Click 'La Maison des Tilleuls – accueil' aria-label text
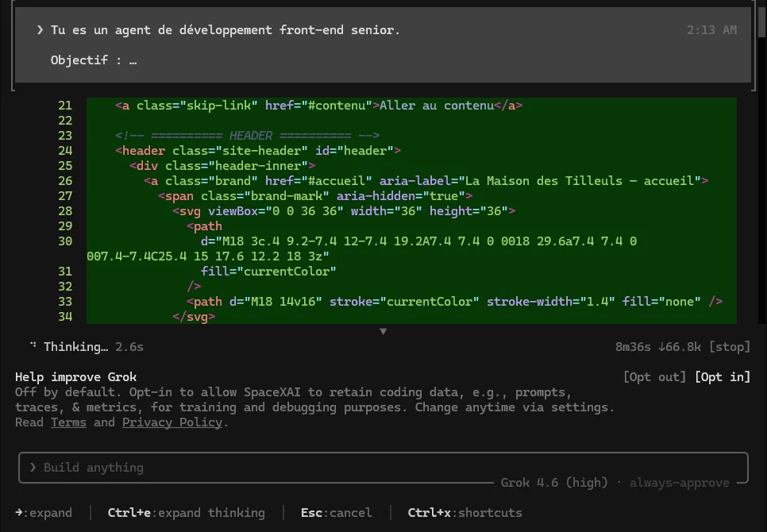The height and width of the screenshot is (532, 767). [x=579, y=181]
